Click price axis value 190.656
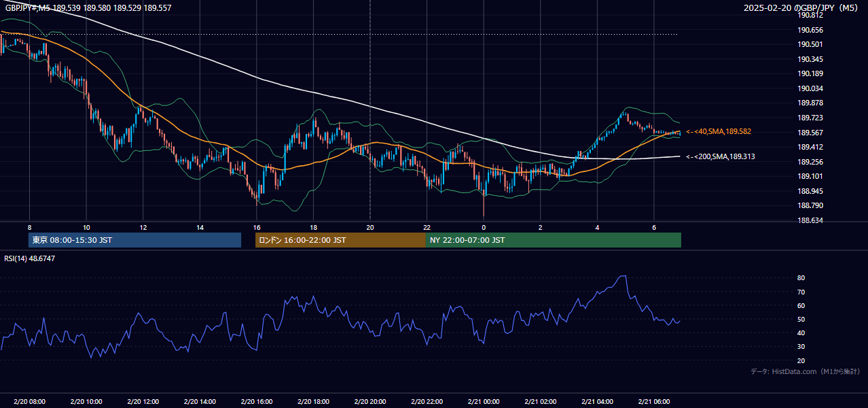This screenshot has height=408, width=868. coord(810,30)
